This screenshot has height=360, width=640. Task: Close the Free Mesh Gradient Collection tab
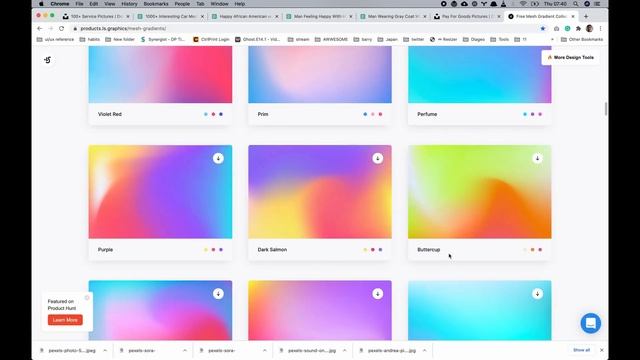tap(573, 16)
